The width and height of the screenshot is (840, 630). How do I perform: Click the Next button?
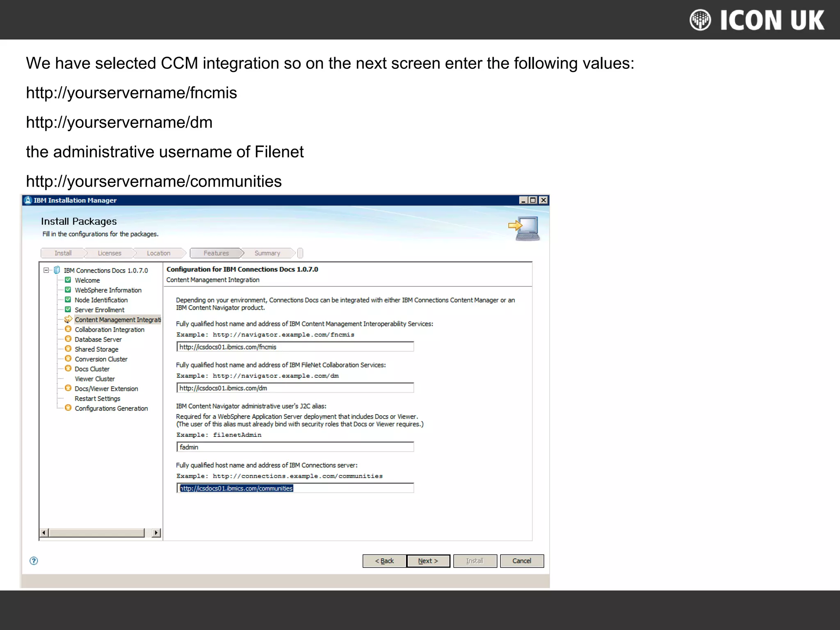click(428, 561)
